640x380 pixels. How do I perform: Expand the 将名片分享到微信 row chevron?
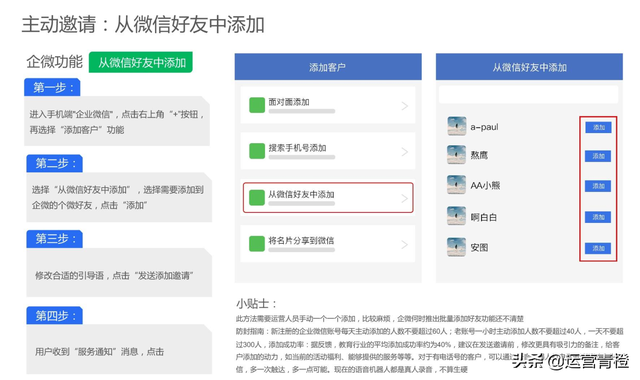pyautogui.click(x=404, y=244)
